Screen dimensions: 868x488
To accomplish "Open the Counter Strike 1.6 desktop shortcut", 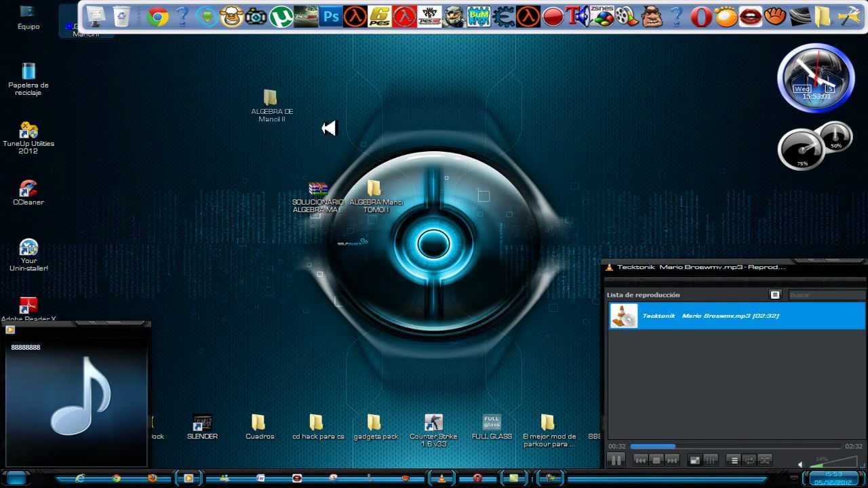I will 433,428.
